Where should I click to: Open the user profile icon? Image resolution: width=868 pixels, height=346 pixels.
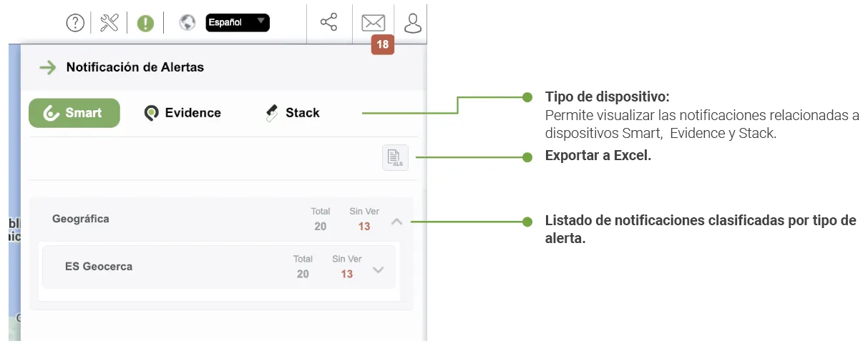click(413, 23)
